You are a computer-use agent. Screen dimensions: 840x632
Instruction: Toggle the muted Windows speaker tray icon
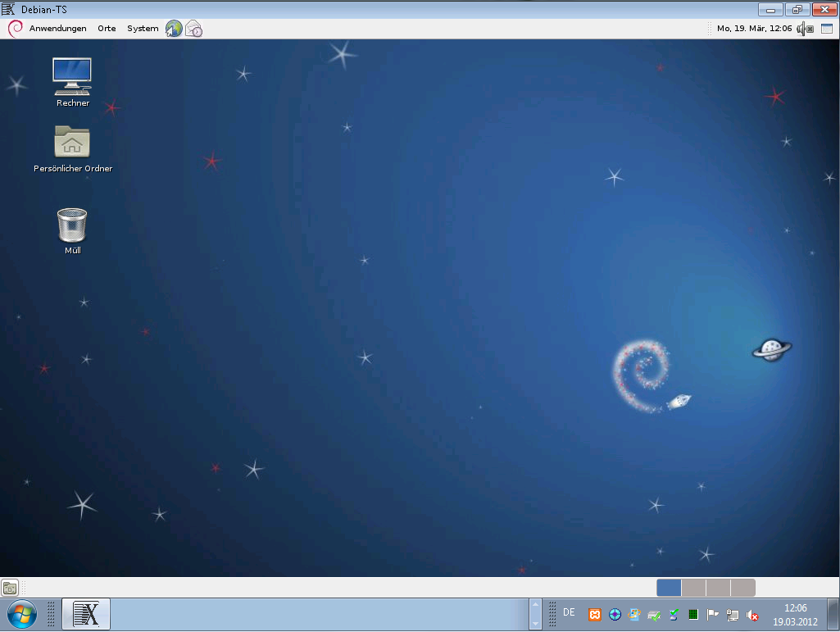click(752, 614)
